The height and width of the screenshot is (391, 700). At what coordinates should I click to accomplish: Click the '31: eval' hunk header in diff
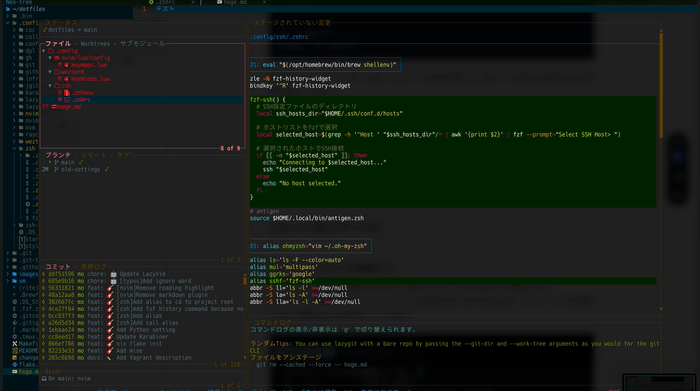tap(325, 65)
